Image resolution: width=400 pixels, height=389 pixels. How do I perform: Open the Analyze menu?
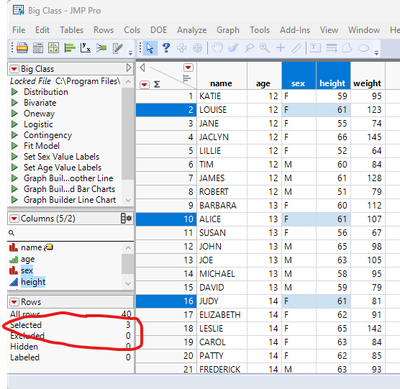192,30
